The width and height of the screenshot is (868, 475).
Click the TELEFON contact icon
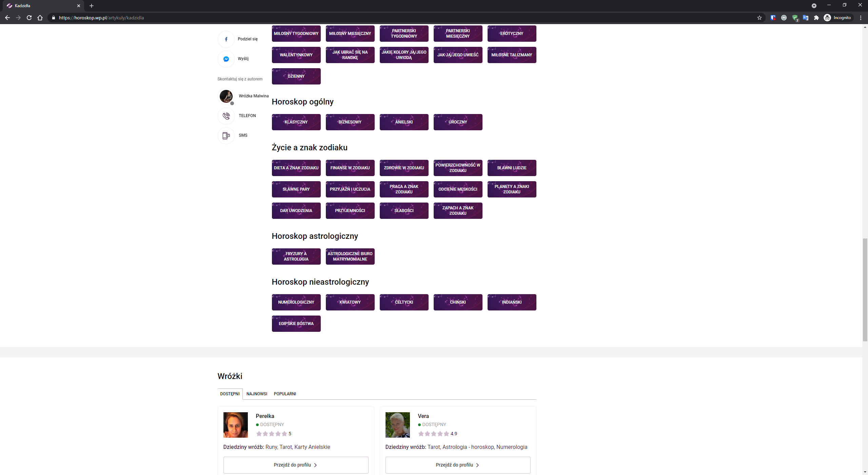[x=226, y=116]
